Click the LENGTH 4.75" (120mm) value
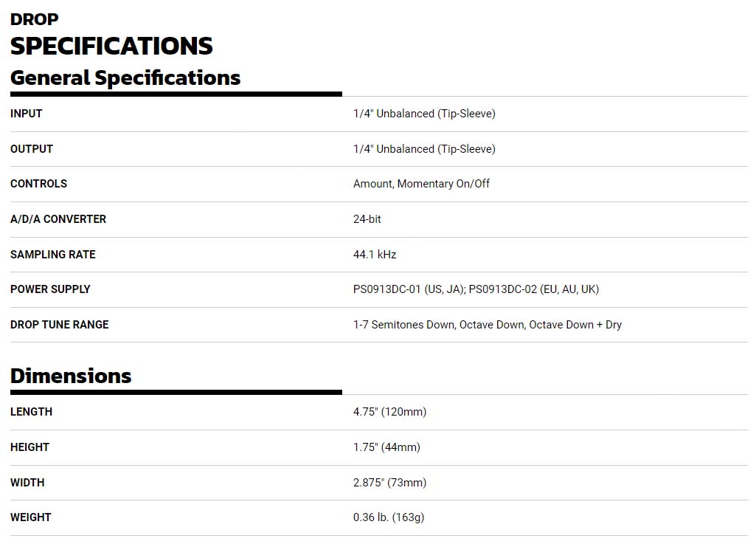Viewport: 756px width, 544px height. click(x=389, y=412)
